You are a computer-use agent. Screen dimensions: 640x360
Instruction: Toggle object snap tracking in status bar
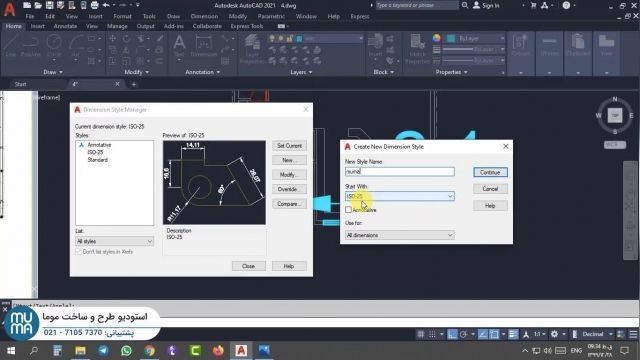point(483,334)
